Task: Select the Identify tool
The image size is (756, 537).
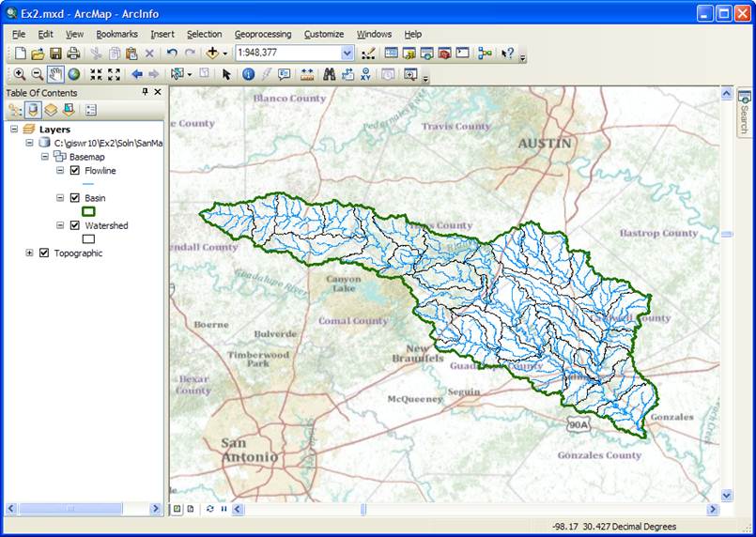Action: pyautogui.click(x=248, y=74)
